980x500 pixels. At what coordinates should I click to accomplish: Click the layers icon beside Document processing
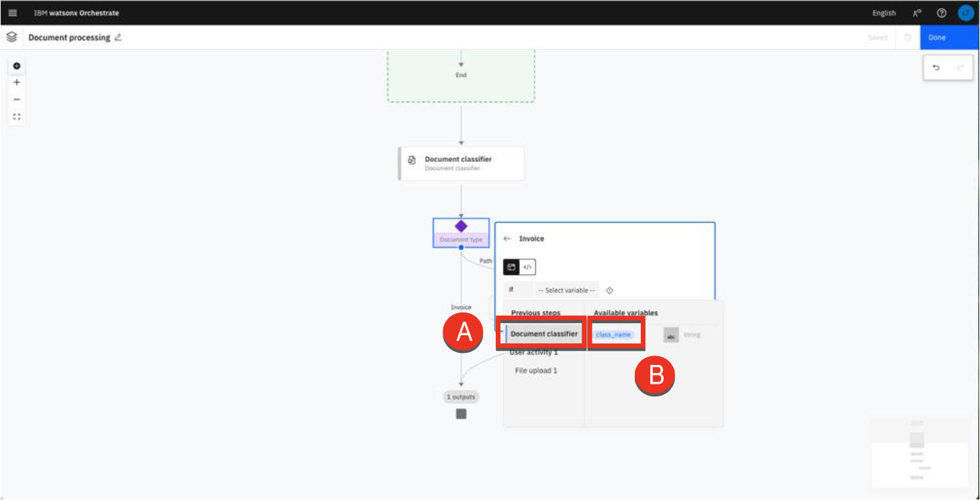[x=11, y=38]
